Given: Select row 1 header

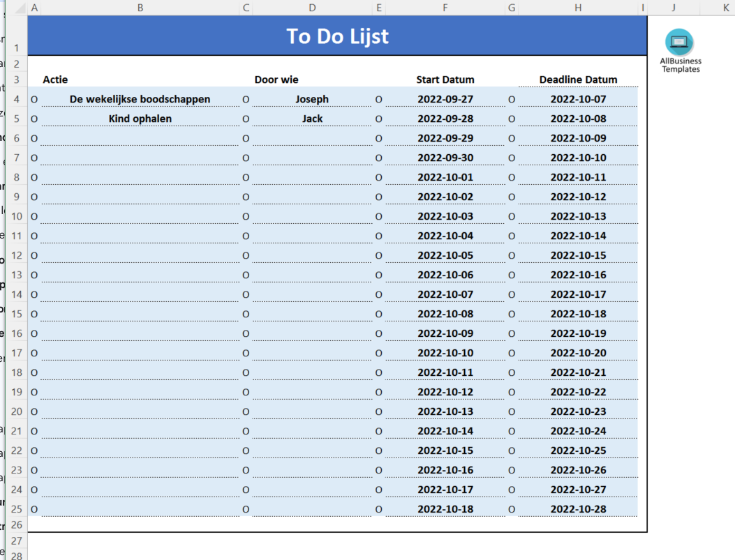Looking at the screenshot, I should [17, 36].
